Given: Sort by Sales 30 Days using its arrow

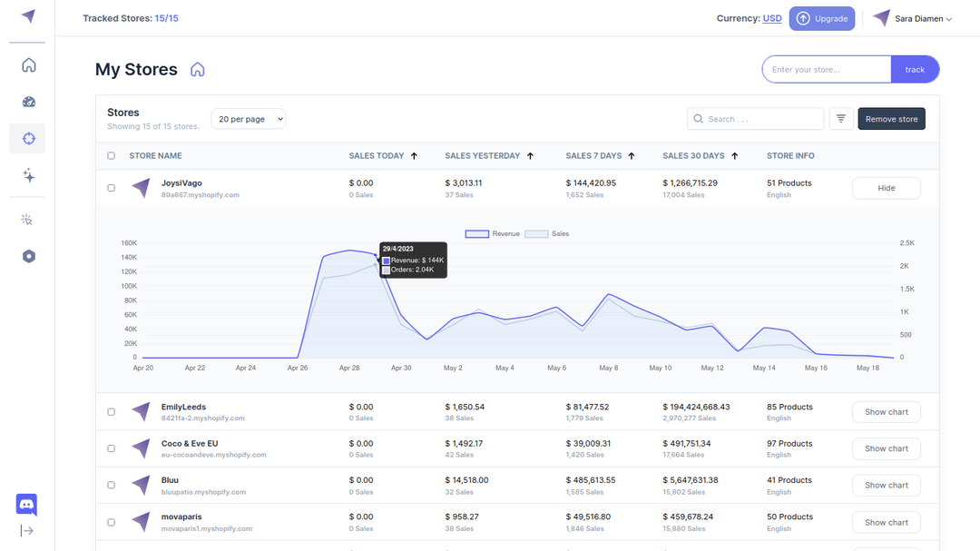Looking at the screenshot, I should [x=734, y=155].
